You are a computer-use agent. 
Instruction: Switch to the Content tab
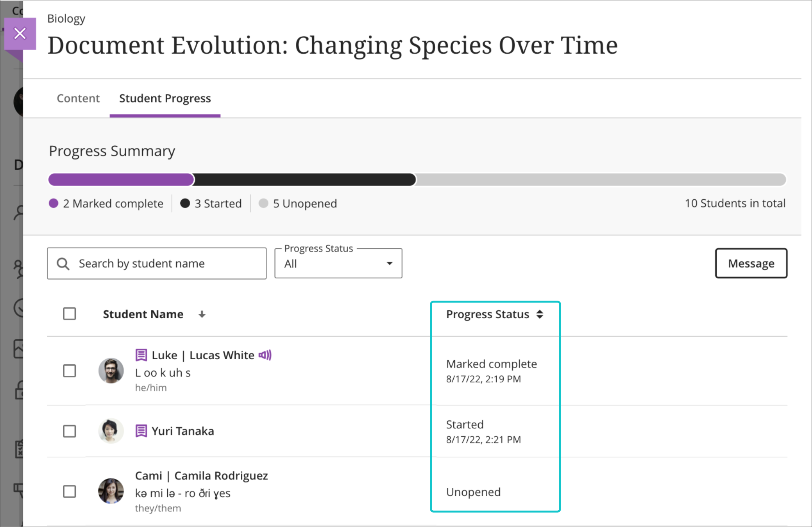click(x=78, y=99)
